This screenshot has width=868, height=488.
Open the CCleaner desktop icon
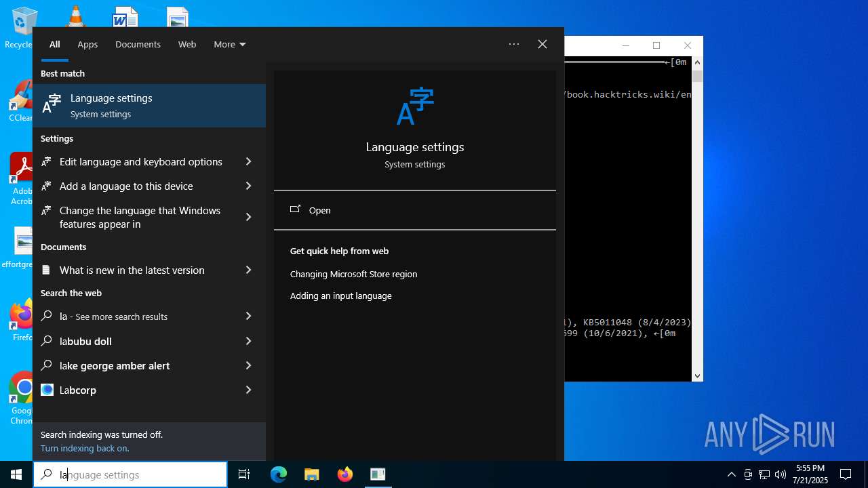coord(20,102)
